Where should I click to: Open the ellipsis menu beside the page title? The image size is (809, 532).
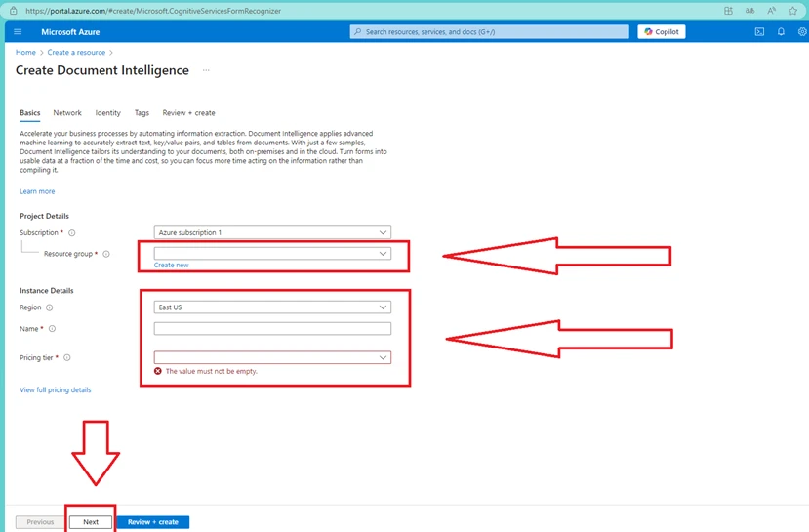206,70
